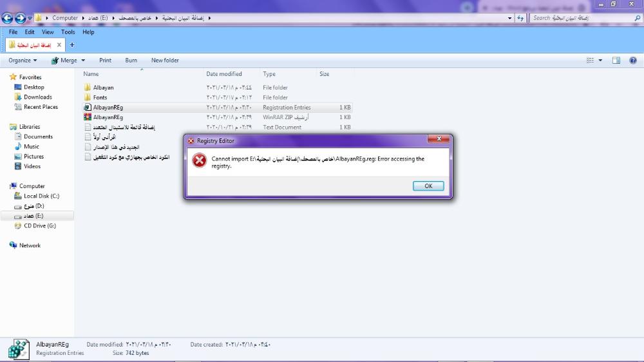Close the folder tab
The image size is (644, 362).
(59, 45)
